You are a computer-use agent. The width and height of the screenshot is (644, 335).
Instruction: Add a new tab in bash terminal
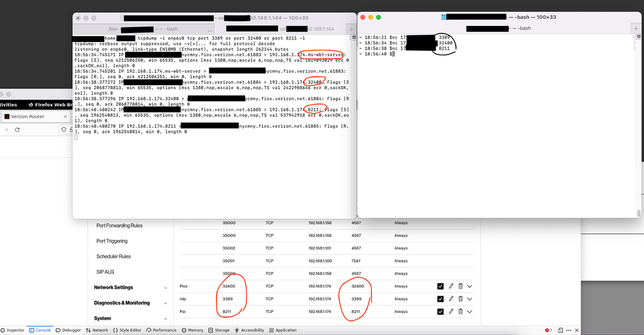pyautogui.click(x=636, y=28)
